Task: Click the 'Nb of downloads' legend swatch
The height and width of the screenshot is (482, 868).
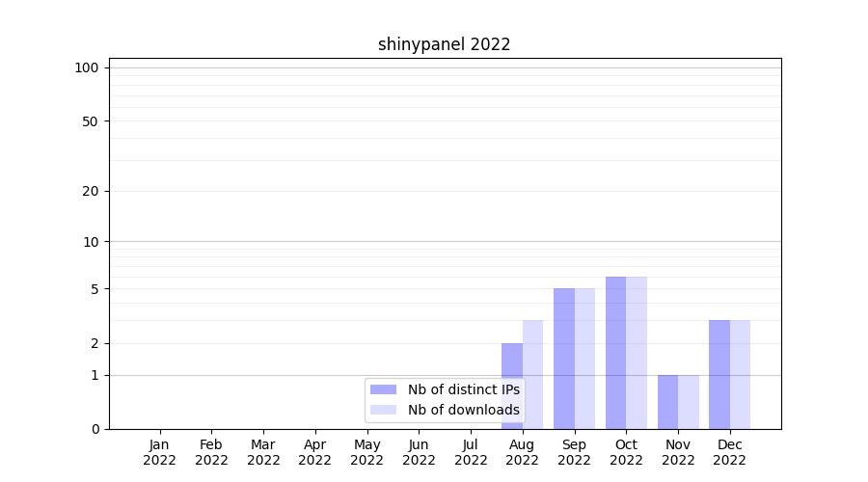Action: tap(383, 410)
